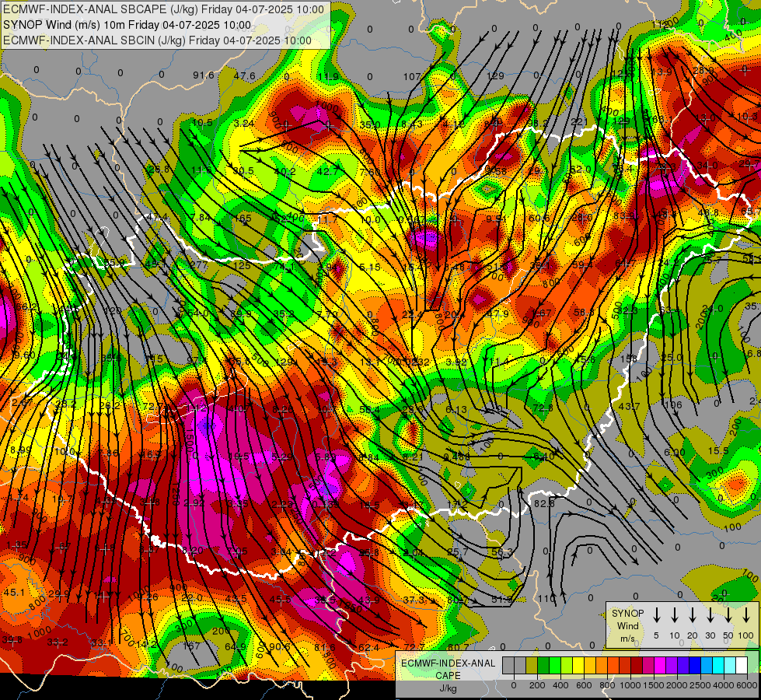Click the 4000 tick label on CAPE scale
Image resolution: width=761 pixels, height=700 pixels.
(724, 685)
